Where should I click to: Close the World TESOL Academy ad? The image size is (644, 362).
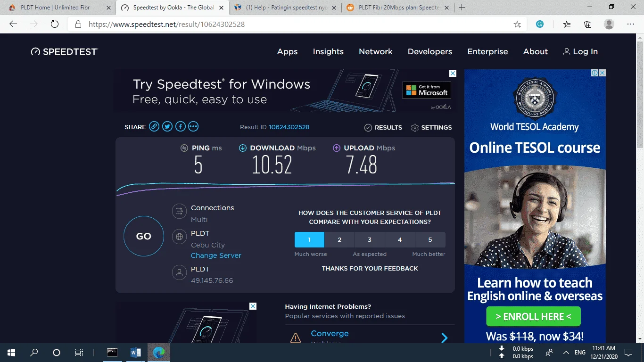[602, 73]
